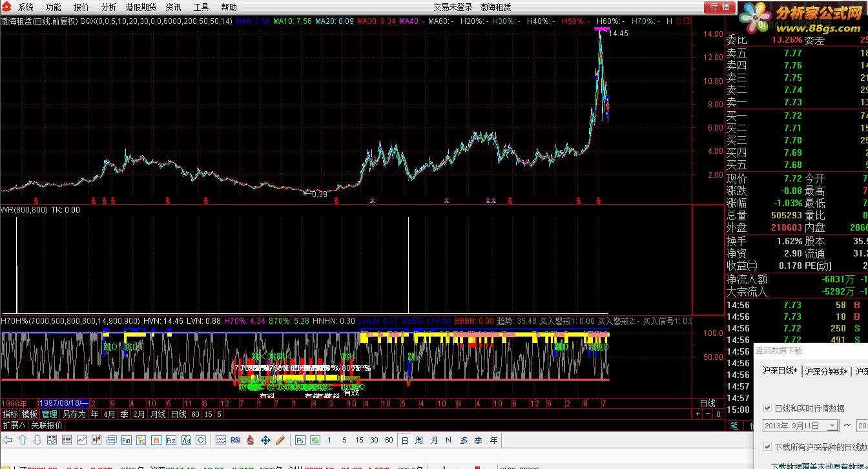868x469 pixels.
Task: Open the quote list table icon
Action: click(x=67, y=440)
